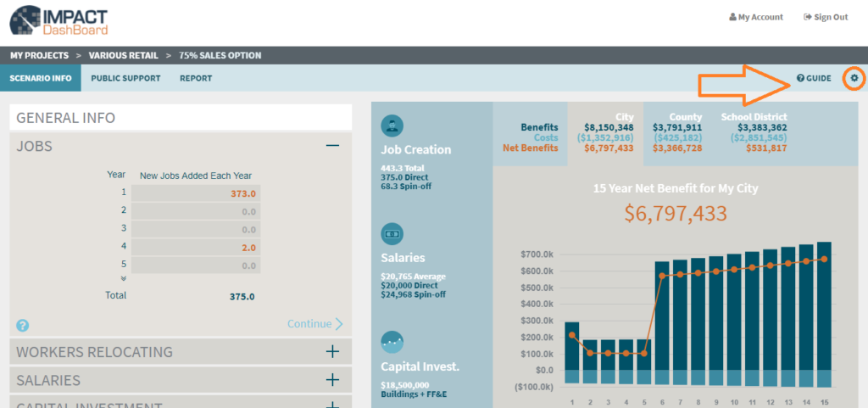Click the Impact DashBoard logo

pos(58,21)
